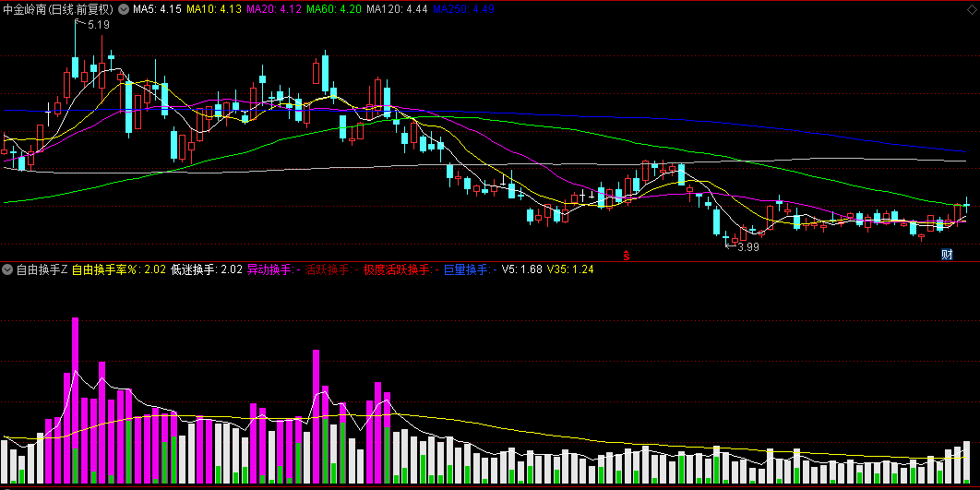Open the dropdown beside 自由换手Z indicator

coord(7,270)
